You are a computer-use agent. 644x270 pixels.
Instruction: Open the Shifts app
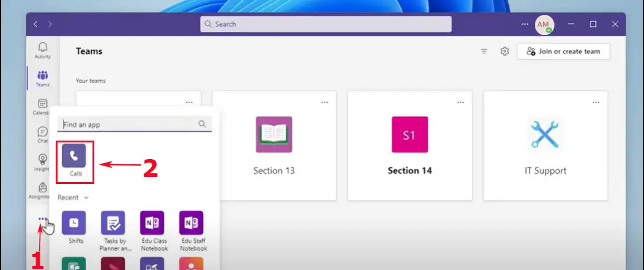tap(74, 223)
